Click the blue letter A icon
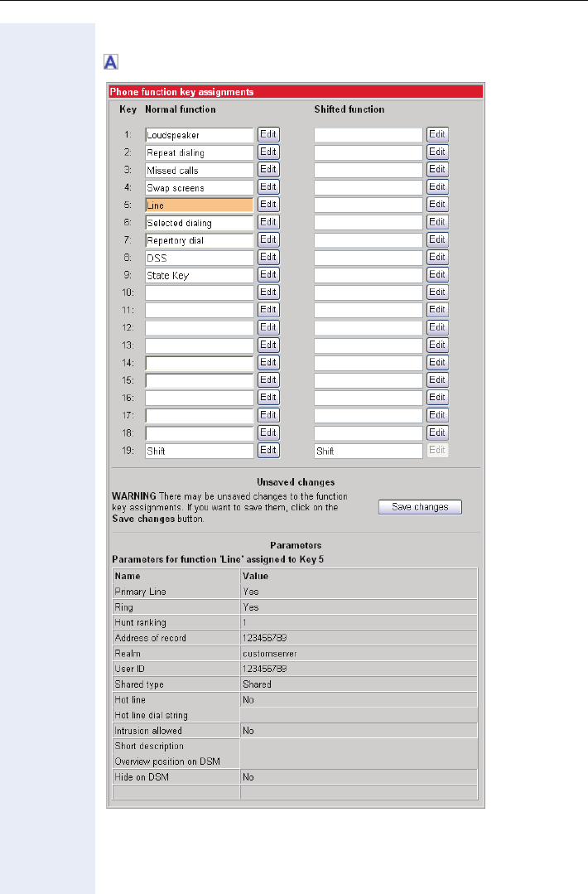The height and width of the screenshot is (894, 588). tap(110, 60)
